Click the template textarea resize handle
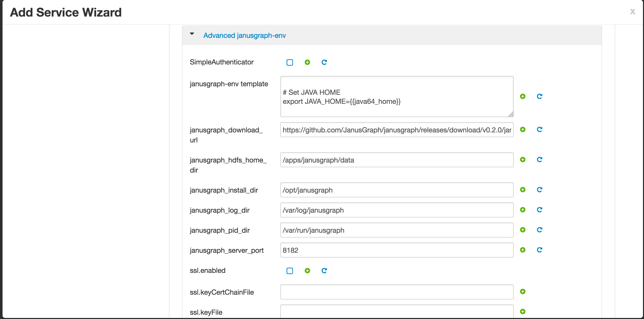644x319 pixels. coord(511,114)
